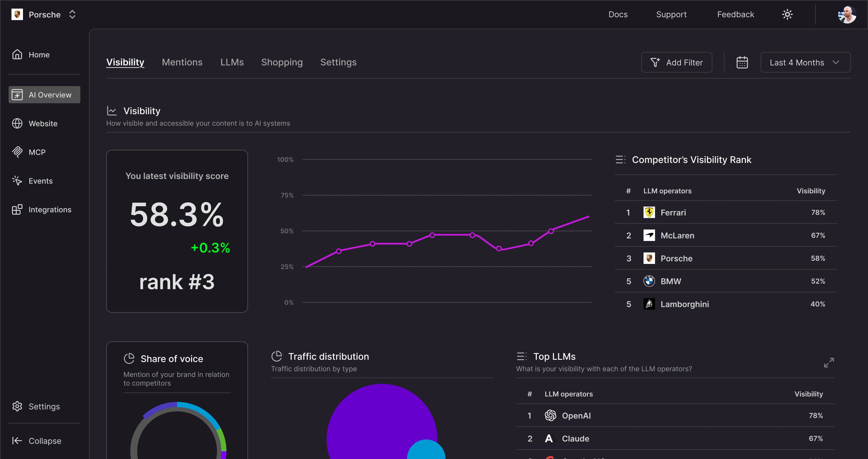Open the user profile avatar
This screenshot has height=459, width=868.
click(846, 14)
